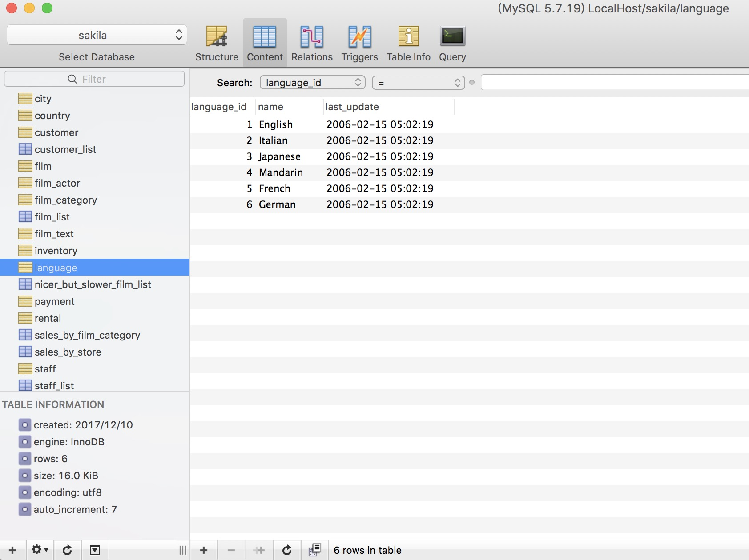
Task: Sort by name column header
Action: [x=290, y=107]
